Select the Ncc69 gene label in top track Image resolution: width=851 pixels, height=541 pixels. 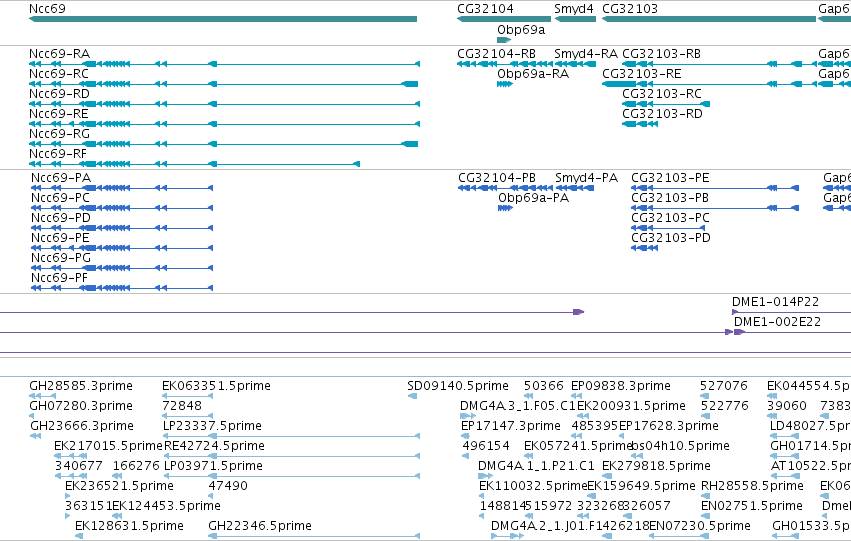pos(47,9)
